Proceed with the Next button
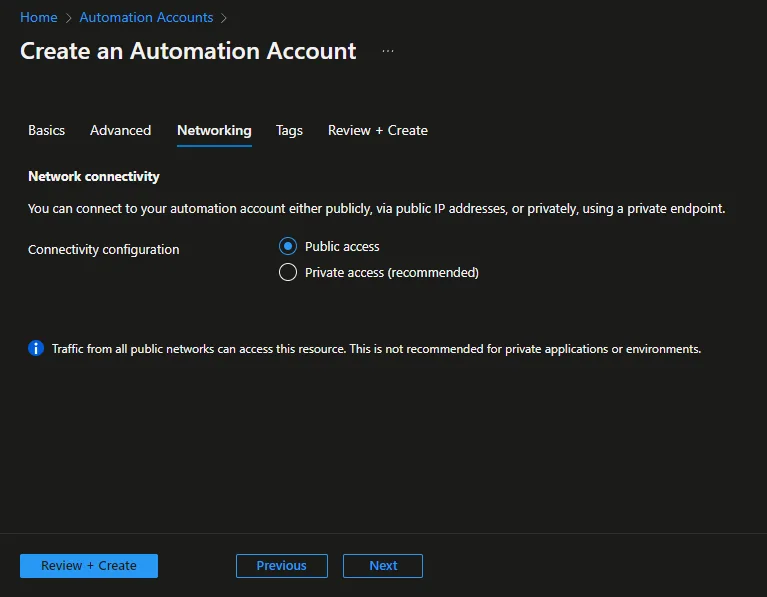 click(x=383, y=566)
